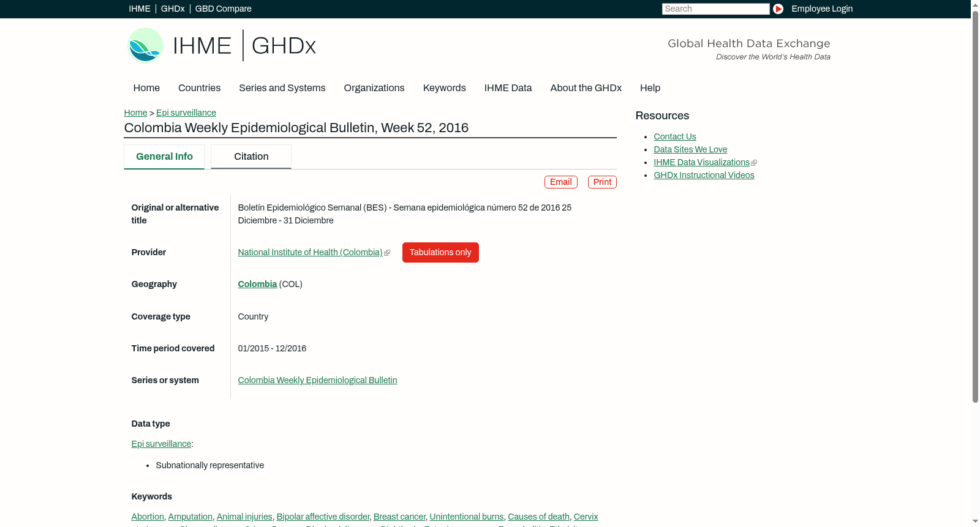Click the GHDx wordmark in the header
The image size is (980, 527).
pyautogui.click(x=284, y=46)
